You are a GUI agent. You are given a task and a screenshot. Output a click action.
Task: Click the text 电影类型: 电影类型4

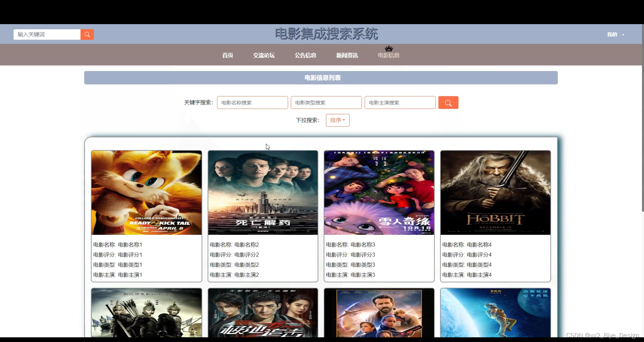coord(467,265)
